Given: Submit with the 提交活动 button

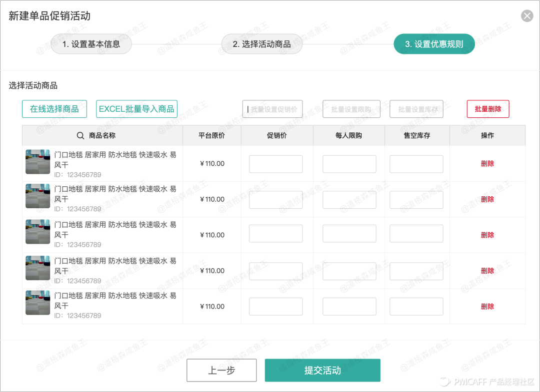Looking at the screenshot, I should pyautogui.click(x=322, y=371).
